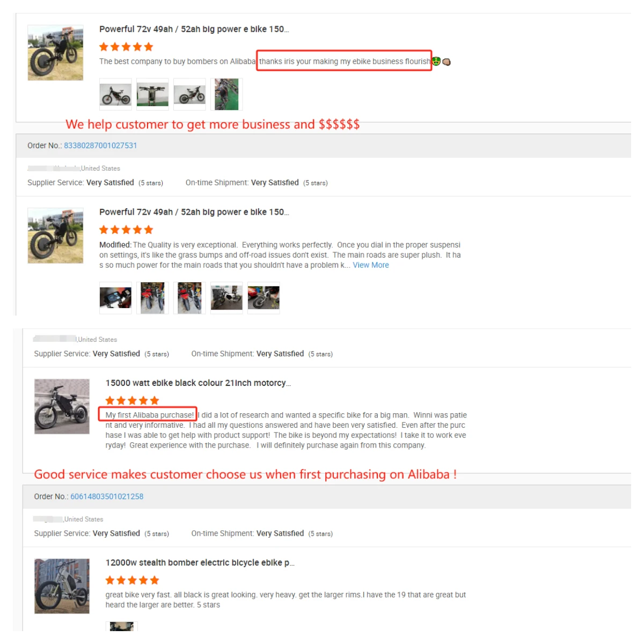Open the first Powerful 72v 49ah product title

pos(194,29)
